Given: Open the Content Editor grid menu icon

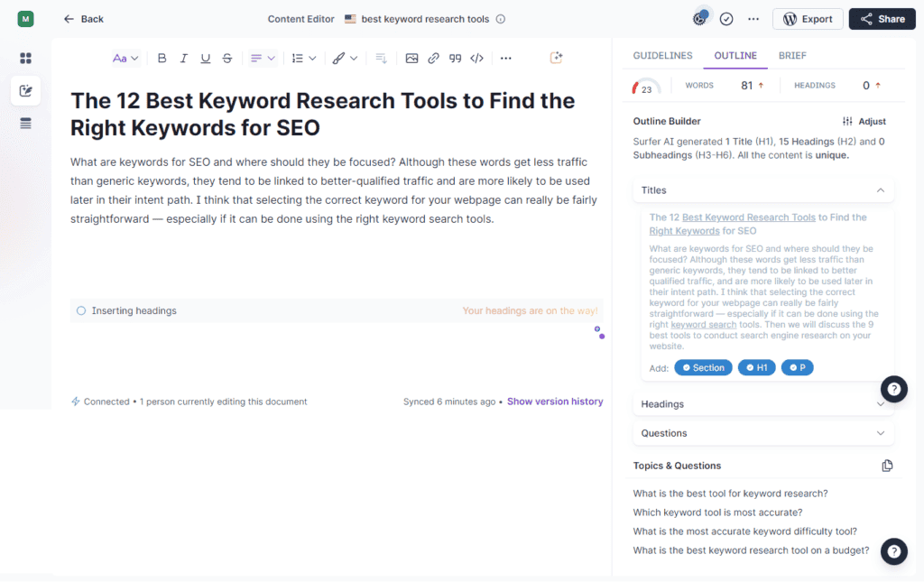Looking at the screenshot, I should click(25, 58).
